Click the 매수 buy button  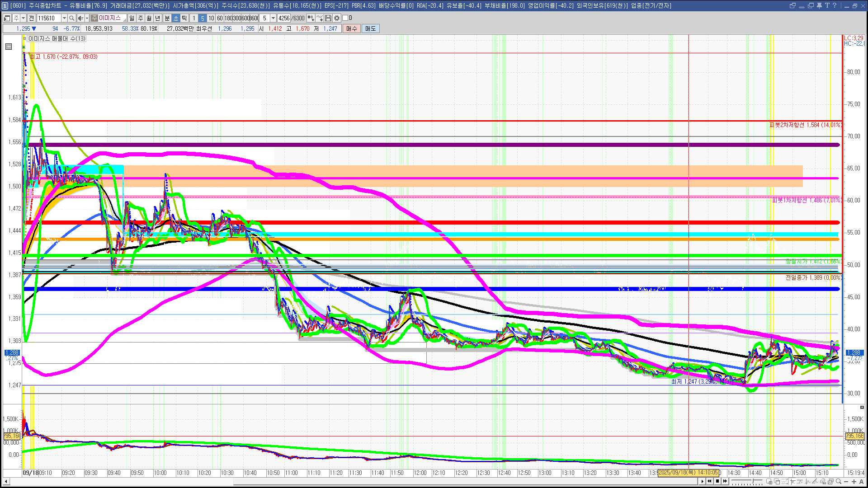[352, 28]
